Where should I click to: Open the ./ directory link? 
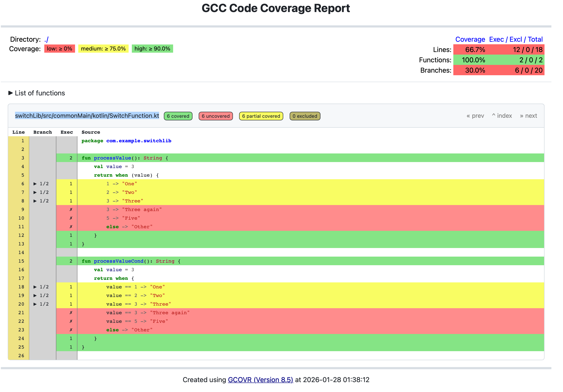[x=47, y=40]
